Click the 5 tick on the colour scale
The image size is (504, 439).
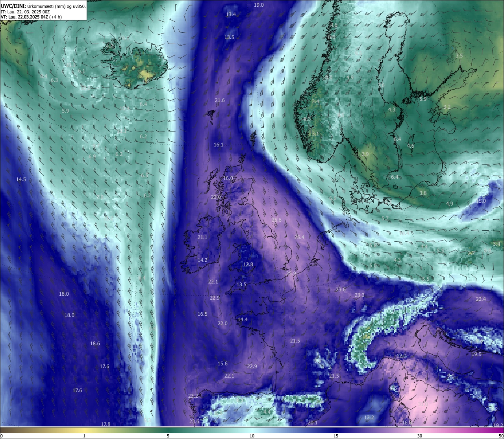click(168, 436)
